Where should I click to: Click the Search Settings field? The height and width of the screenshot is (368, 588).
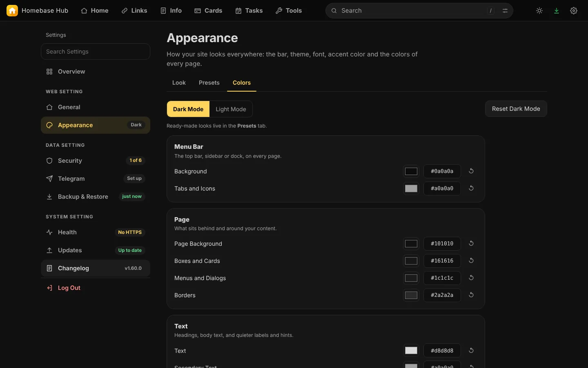coord(96,52)
